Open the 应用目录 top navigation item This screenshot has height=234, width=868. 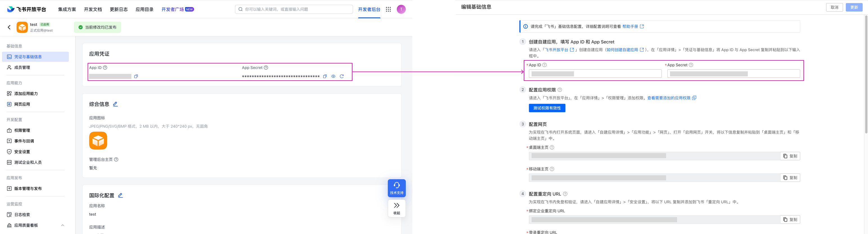tap(145, 10)
